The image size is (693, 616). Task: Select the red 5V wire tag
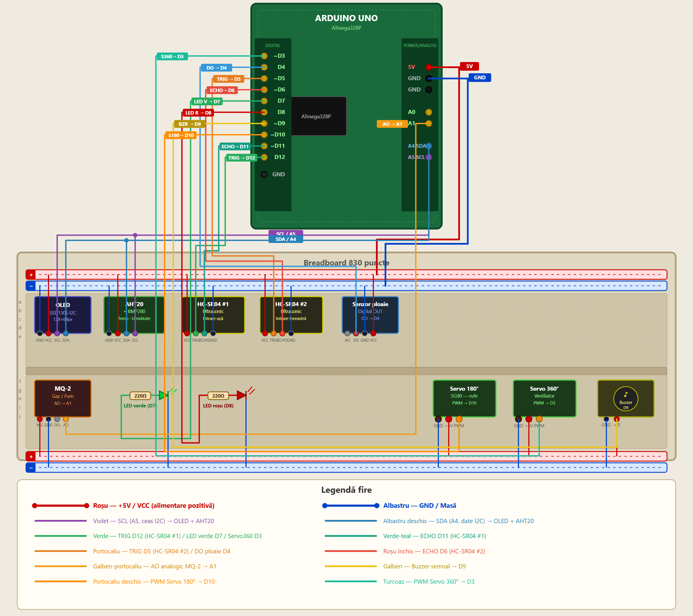(x=469, y=66)
